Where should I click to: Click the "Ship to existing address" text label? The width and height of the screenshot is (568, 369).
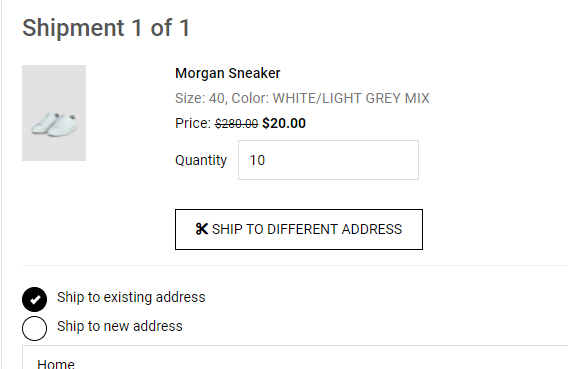[x=131, y=297]
